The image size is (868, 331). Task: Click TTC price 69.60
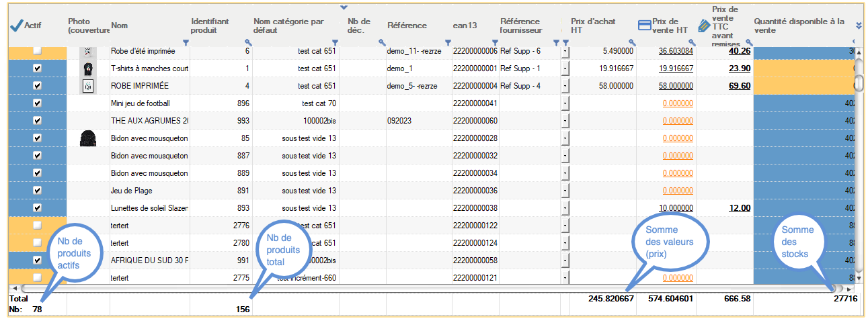740,86
